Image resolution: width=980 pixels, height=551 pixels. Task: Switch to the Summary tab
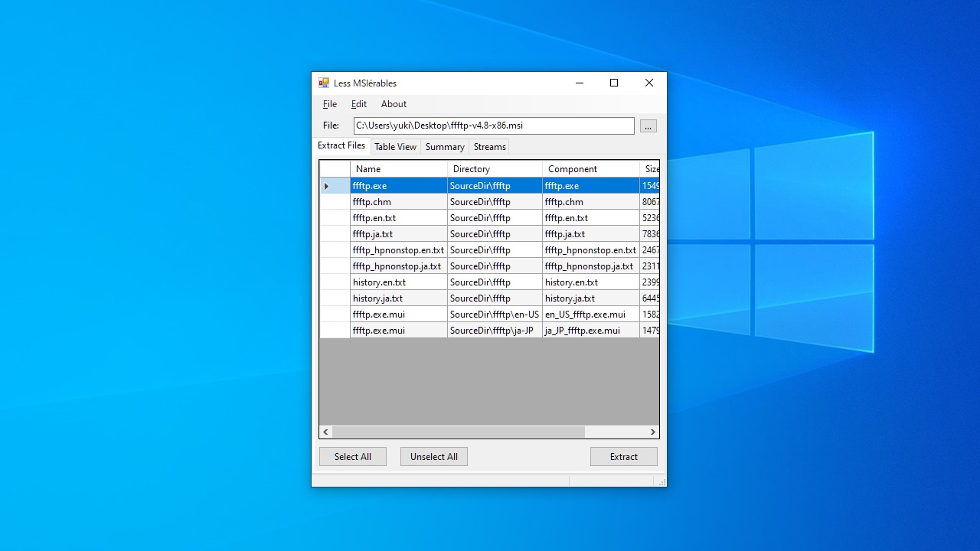click(445, 147)
